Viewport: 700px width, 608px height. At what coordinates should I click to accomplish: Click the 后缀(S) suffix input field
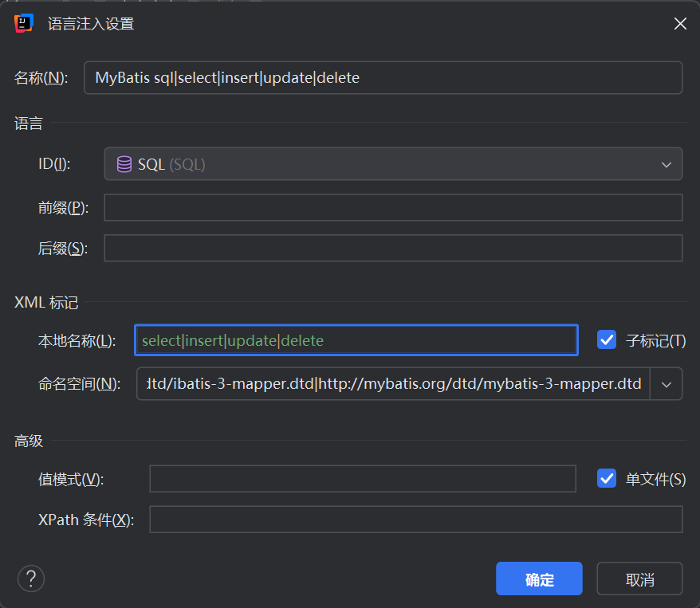393,248
